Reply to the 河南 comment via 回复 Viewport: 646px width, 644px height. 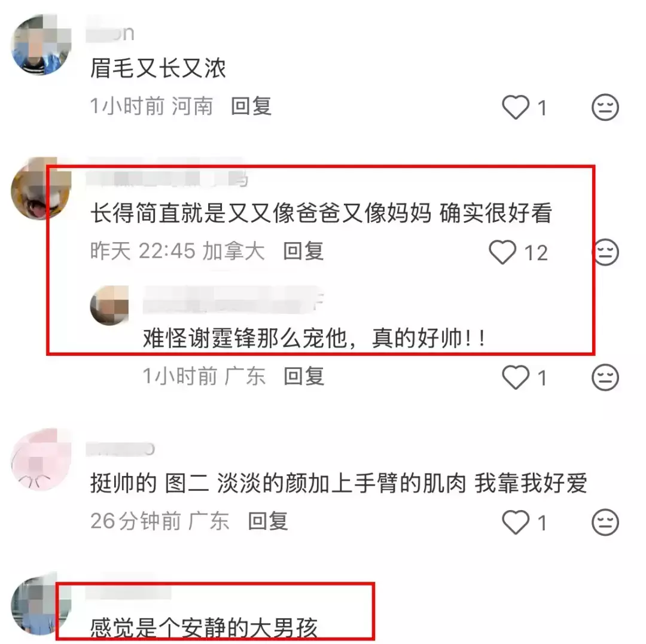(251, 106)
